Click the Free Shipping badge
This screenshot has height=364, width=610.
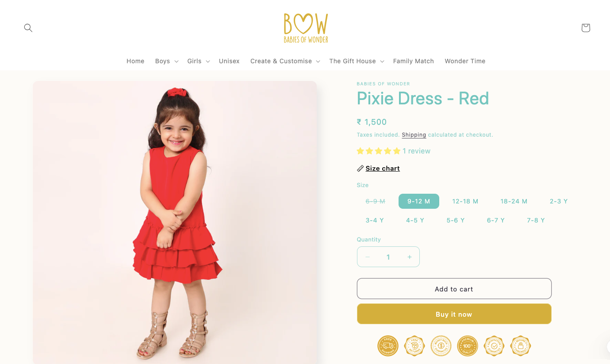point(388,346)
